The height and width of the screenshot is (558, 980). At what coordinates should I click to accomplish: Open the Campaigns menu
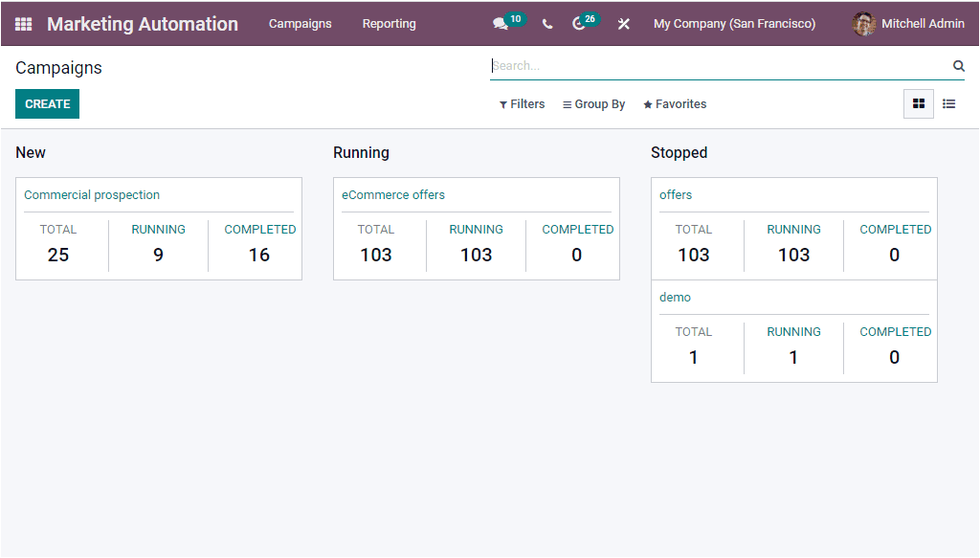[300, 24]
